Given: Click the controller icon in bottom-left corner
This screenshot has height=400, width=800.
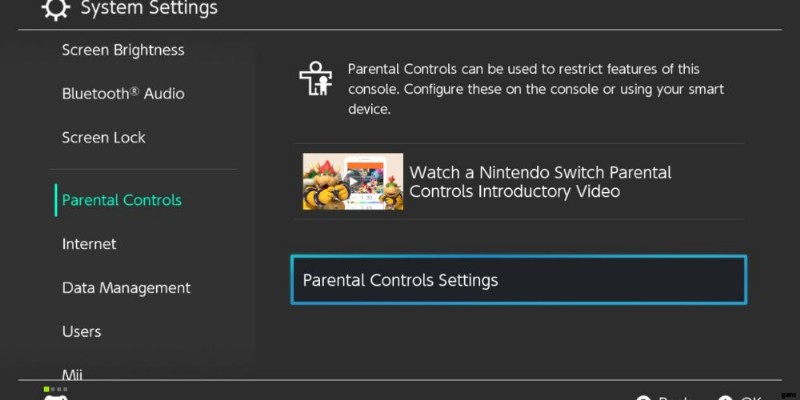Looking at the screenshot, I should [55, 396].
